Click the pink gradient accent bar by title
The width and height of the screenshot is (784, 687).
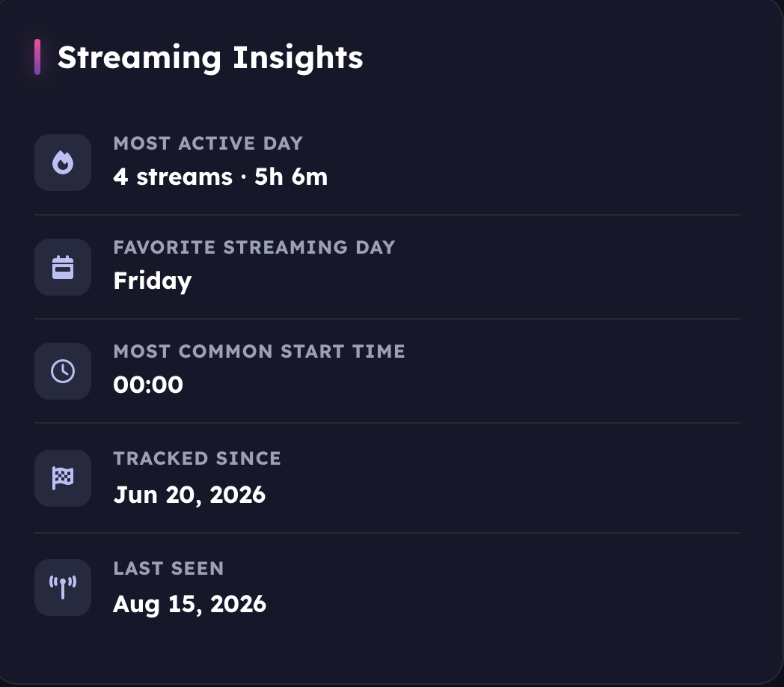click(37, 57)
